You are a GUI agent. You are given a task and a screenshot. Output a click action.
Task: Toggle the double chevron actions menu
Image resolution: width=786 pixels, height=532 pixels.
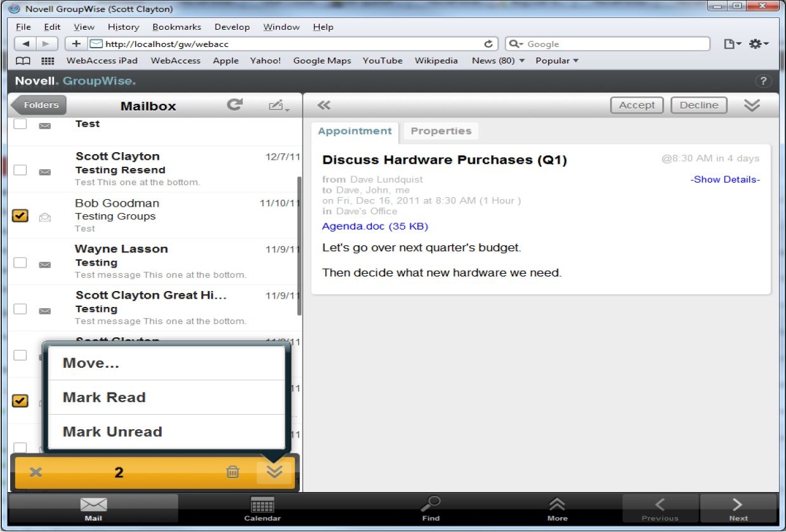[274, 472]
